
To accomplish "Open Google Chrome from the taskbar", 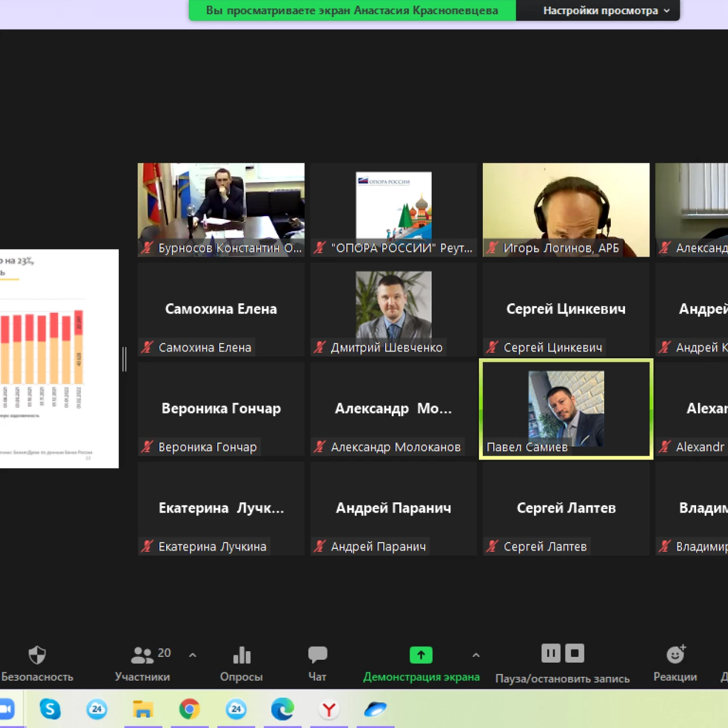I will pos(189,709).
